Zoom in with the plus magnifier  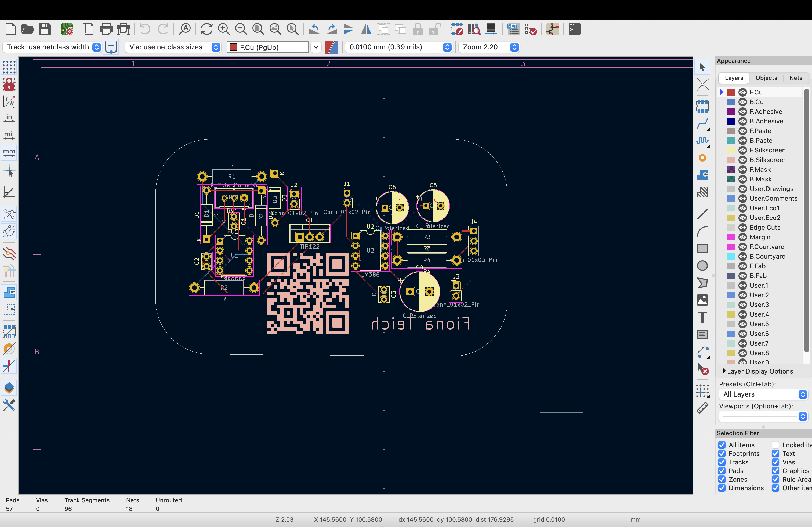pyautogui.click(x=224, y=29)
